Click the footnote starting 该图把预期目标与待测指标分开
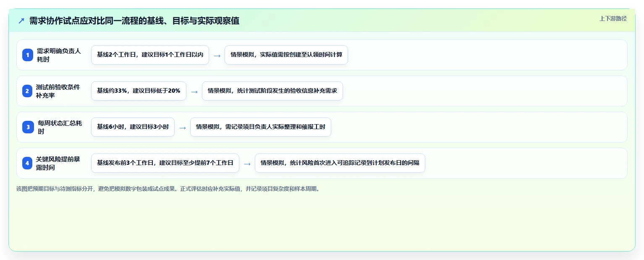The image size is (644, 260). click(x=169, y=189)
